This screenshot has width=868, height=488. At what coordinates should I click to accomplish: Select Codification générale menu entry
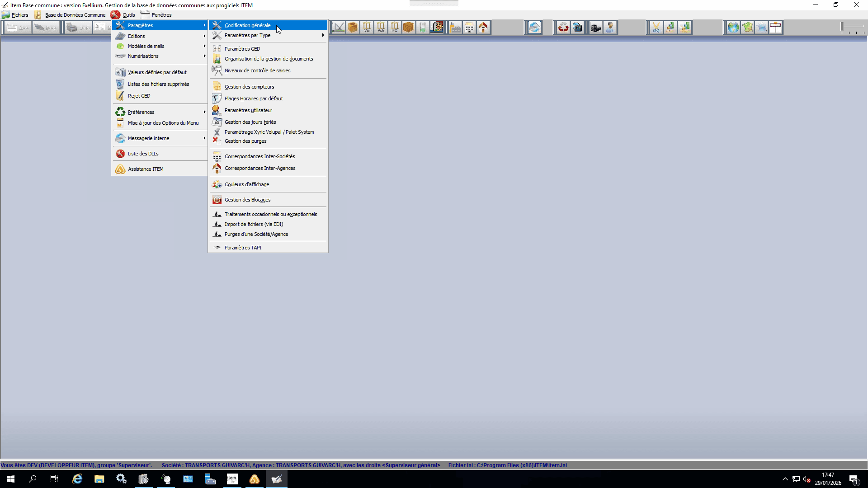tap(268, 25)
